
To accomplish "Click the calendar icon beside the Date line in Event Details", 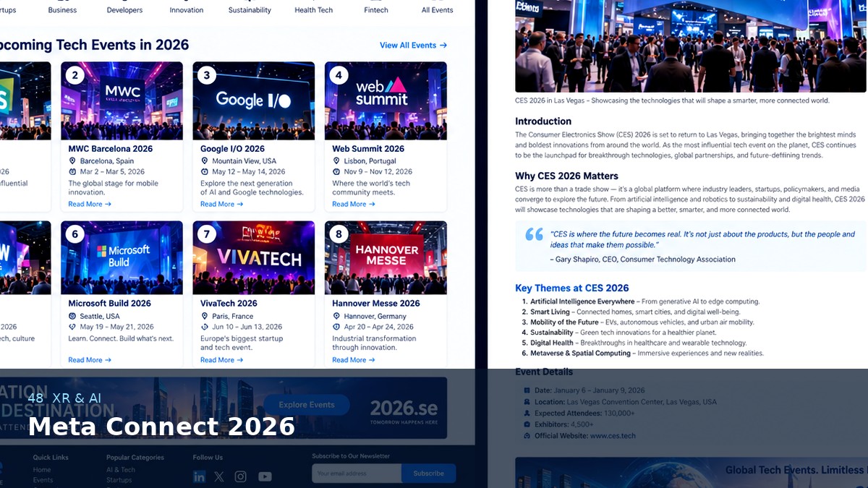I will [x=527, y=390].
